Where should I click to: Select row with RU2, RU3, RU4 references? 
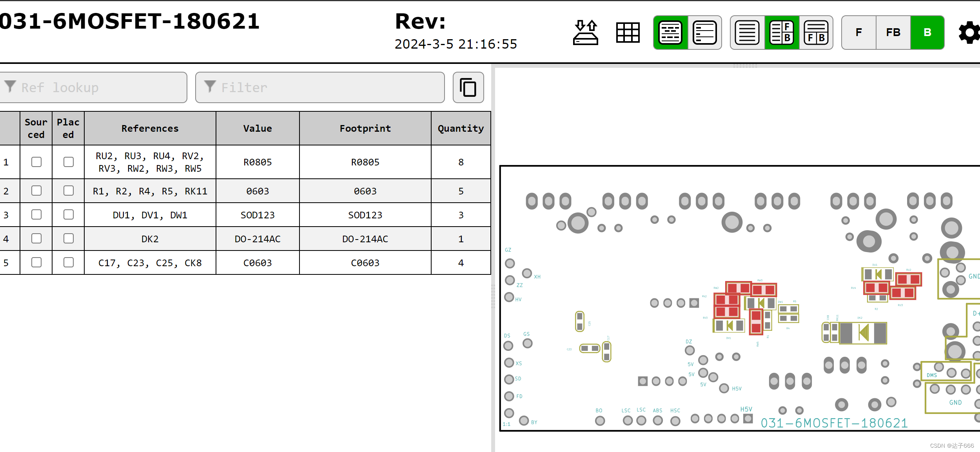click(245, 162)
